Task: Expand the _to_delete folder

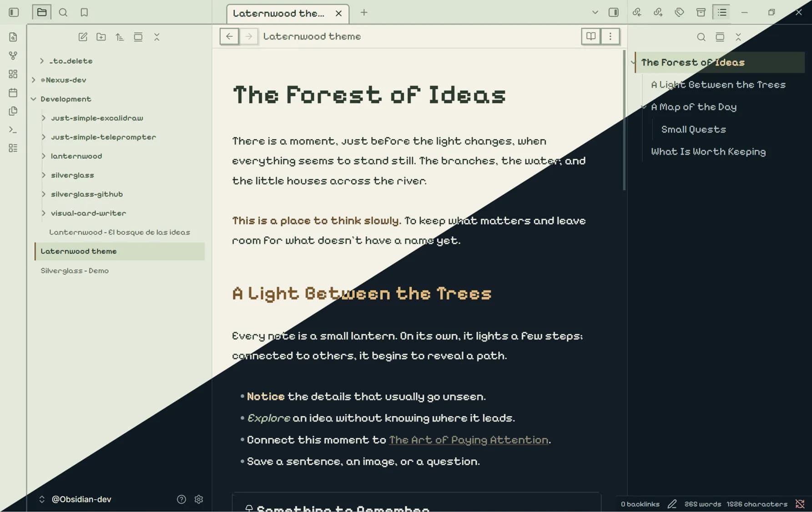Action: 42,61
